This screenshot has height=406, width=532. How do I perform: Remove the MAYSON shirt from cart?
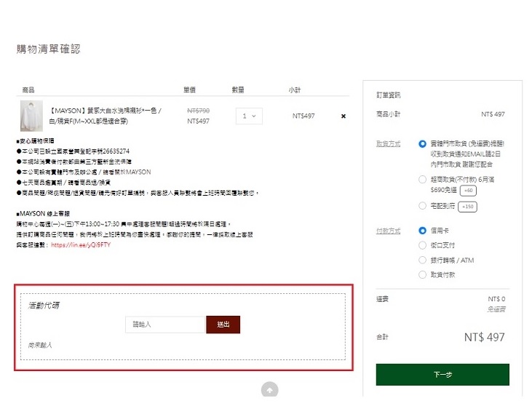point(344,116)
